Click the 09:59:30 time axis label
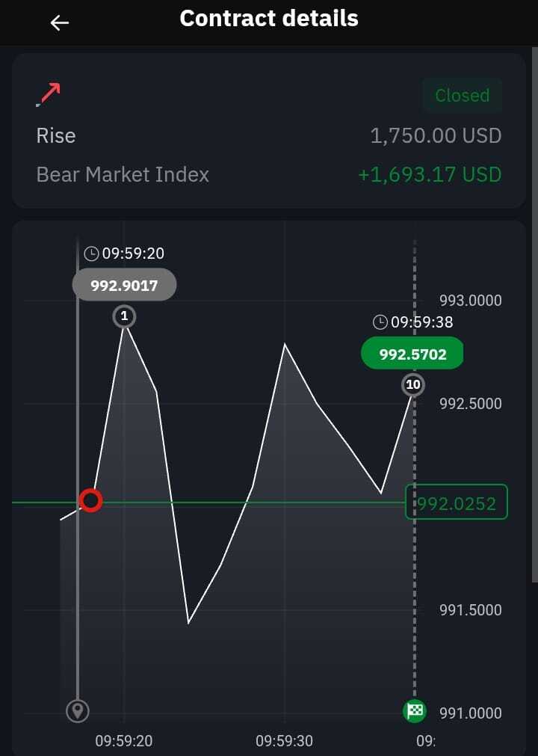Image resolution: width=538 pixels, height=756 pixels. pyautogui.click(x=284, y=741)
